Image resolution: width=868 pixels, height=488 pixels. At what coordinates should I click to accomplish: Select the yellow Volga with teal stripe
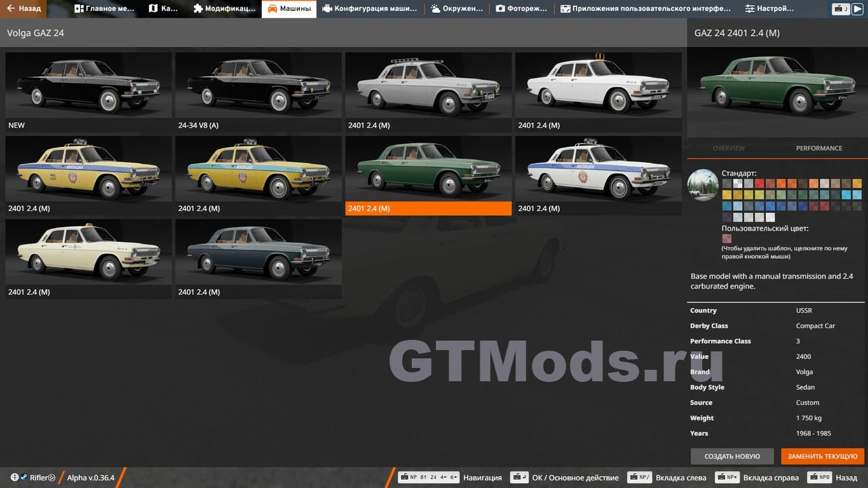click(259, 175)
